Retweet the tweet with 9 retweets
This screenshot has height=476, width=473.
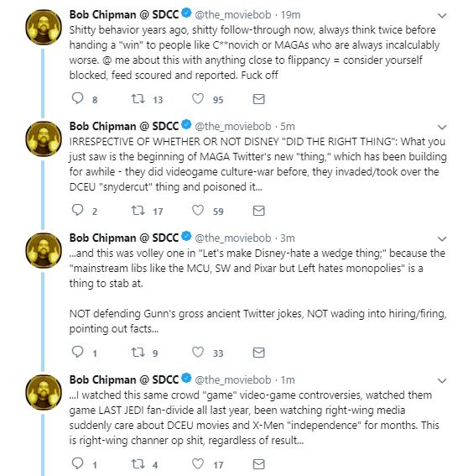click(138, 352)
